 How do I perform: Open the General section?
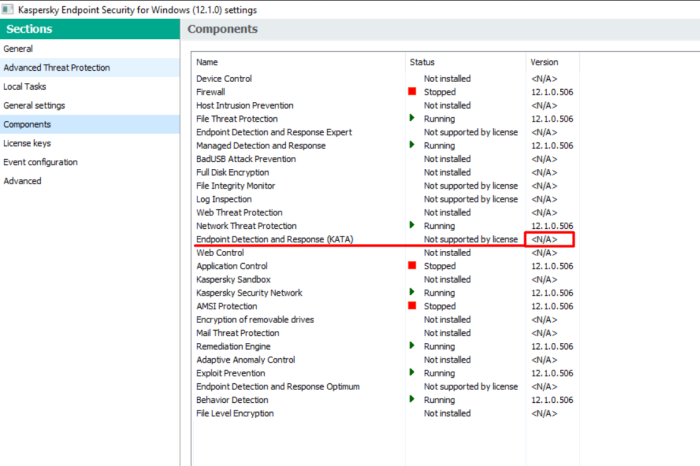coord(18,48)
